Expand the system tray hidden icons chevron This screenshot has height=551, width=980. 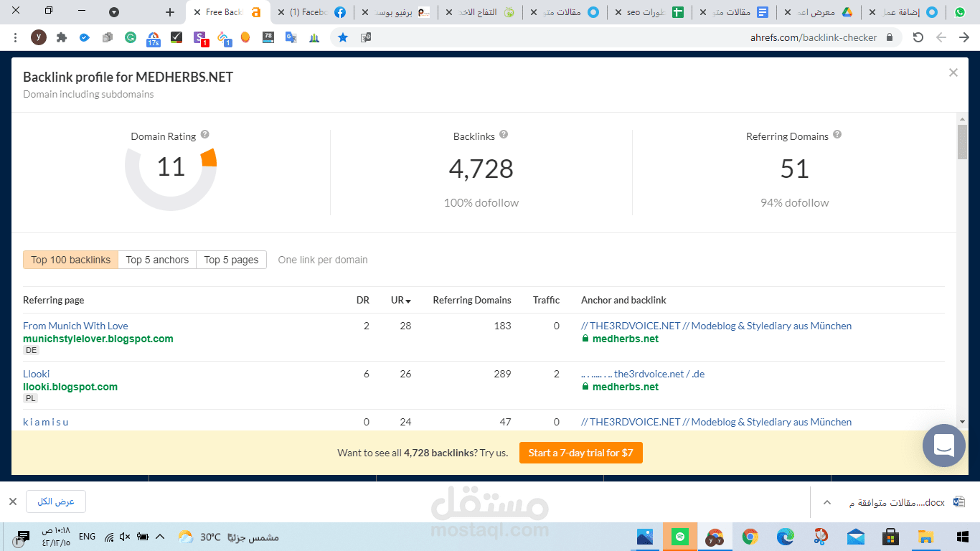click(x=160, y=536)
